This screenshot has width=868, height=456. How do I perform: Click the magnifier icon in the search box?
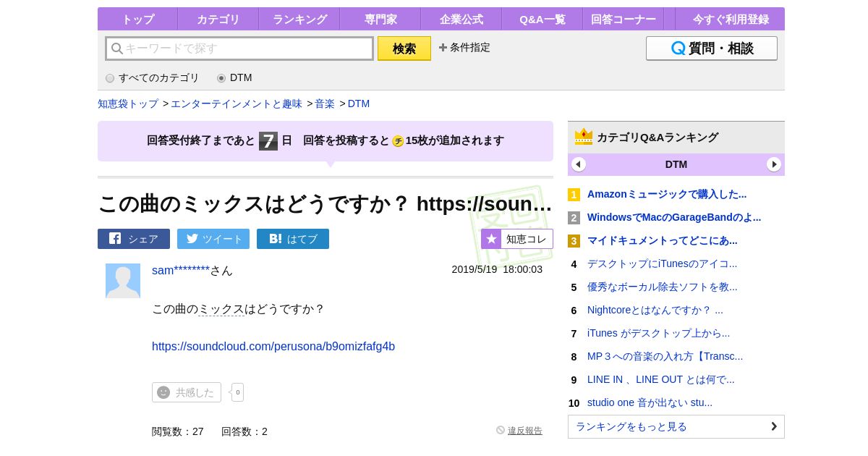click(116, 48)
